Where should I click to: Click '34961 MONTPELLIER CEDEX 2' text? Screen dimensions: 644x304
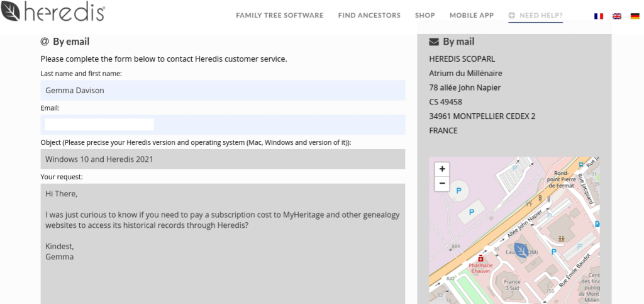[x=482, y=116]
